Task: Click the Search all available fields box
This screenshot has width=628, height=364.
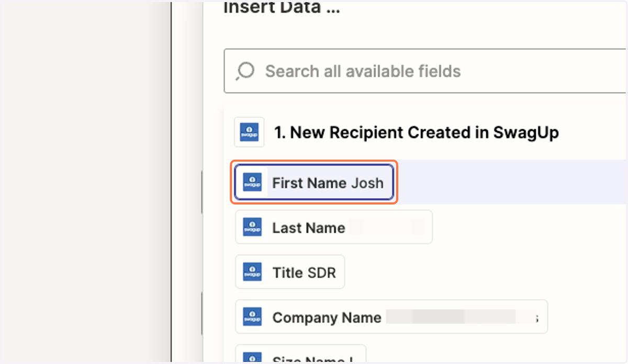Action: point(425,71)
